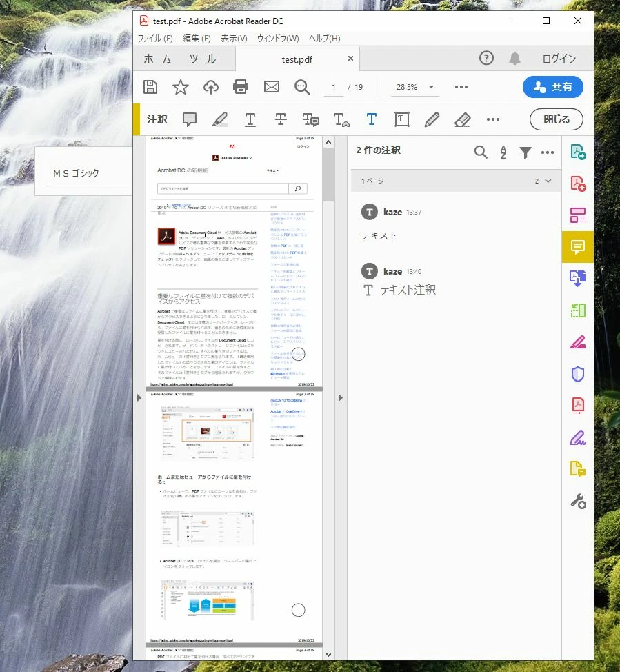Open more main toolbar options ellipsis
This screenshot has height=672, width=620.
461,87
